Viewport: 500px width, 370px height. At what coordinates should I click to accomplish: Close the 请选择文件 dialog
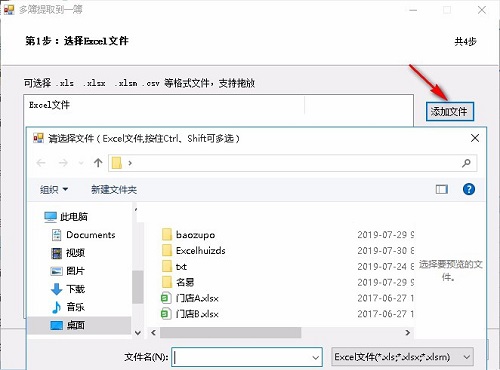tap(475, 138)
